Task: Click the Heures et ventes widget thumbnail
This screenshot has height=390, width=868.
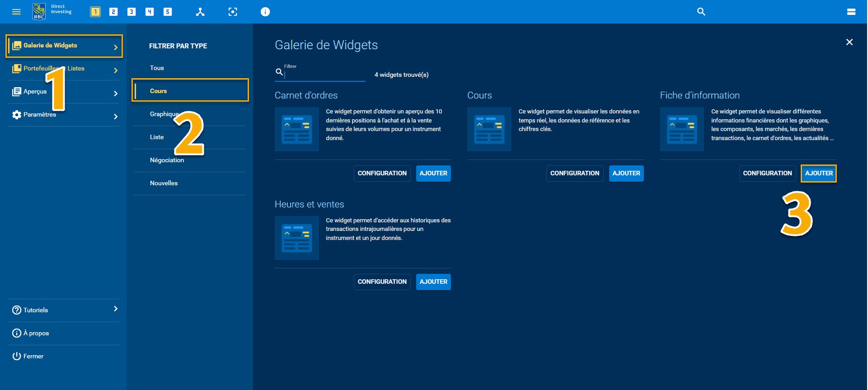Action: coord(297,238)
